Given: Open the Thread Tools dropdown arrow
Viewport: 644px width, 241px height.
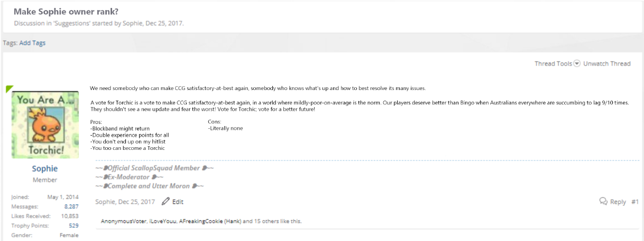Looking at the screenshot, I should (577, 64).
